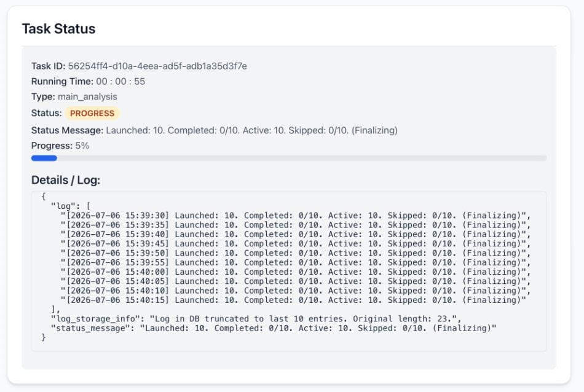Screen dimensions: 584x392
Task: Click log entry timestamped 15:39:35
Action: tap(295, 225)
